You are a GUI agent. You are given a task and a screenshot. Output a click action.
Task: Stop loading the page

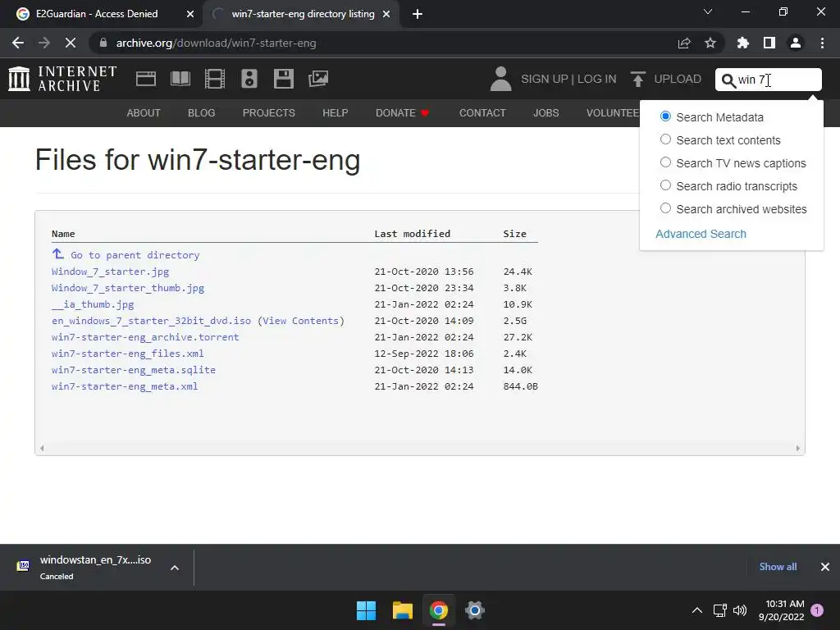pos(71,43)
